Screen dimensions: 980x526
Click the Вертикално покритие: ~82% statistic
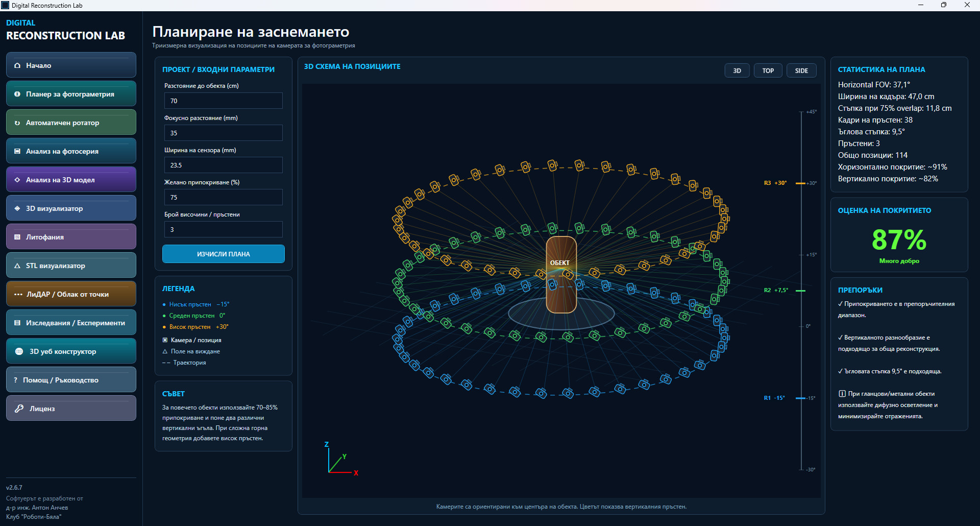click(x=888, y=179)
